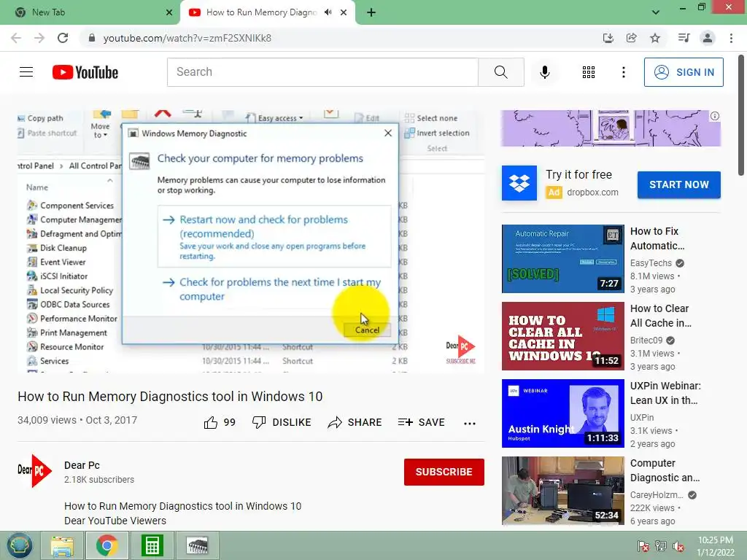The height and width of the screenshot is (560, 747).
Task: Type in the YouTube Search field
Action: [322, 72]
